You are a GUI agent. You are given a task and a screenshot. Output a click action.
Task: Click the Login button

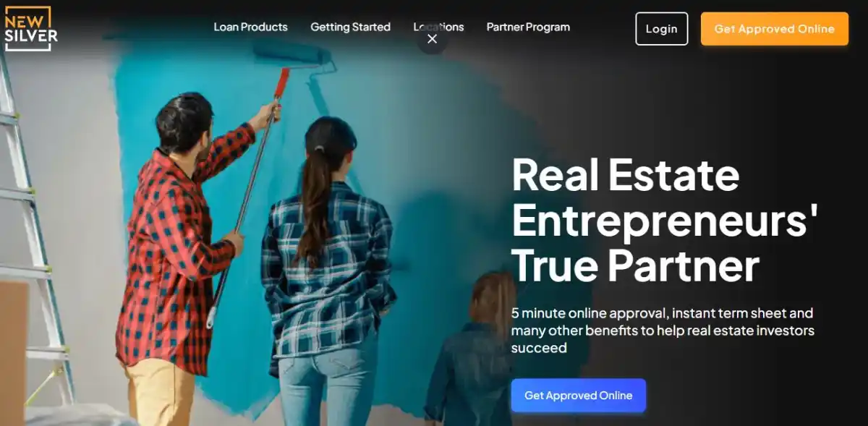[661, 29]
